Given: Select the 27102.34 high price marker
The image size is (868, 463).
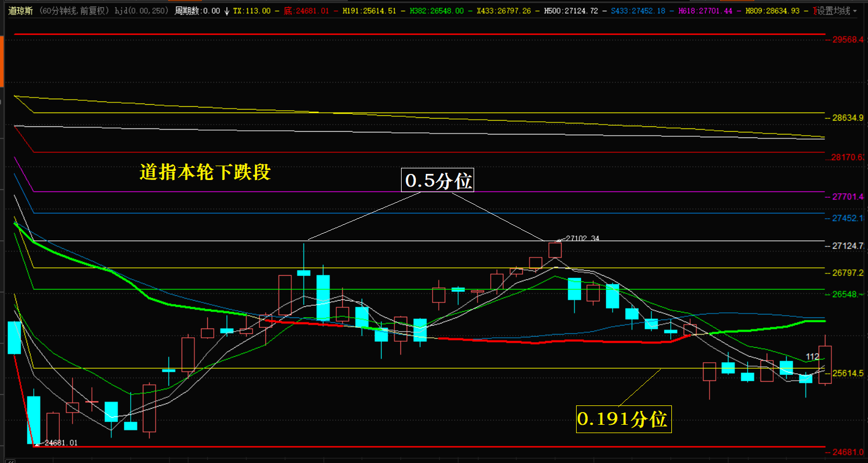Looking at the screenshot, I should pos(582,239).
